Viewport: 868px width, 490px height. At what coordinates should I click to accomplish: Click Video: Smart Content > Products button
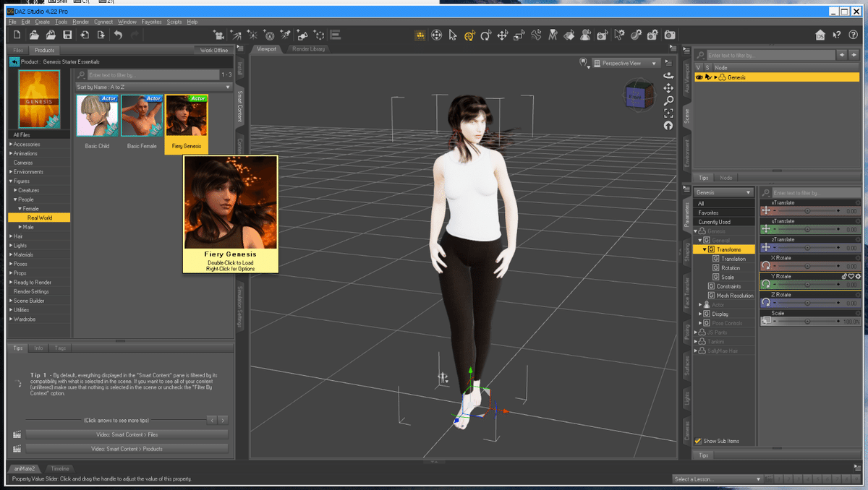pos(127,449)
